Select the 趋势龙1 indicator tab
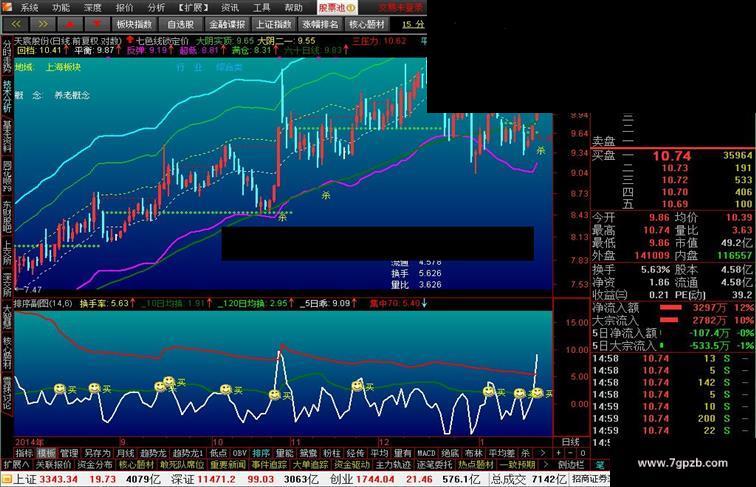Image resolution: width=756 pixels, height=487 pixels. [x=188, y=453]
